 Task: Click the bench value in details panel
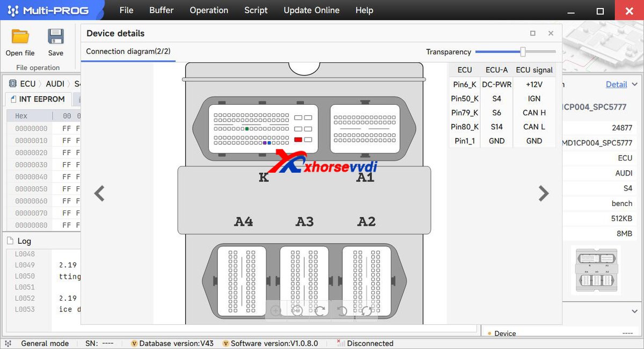[x=622, y=203]
